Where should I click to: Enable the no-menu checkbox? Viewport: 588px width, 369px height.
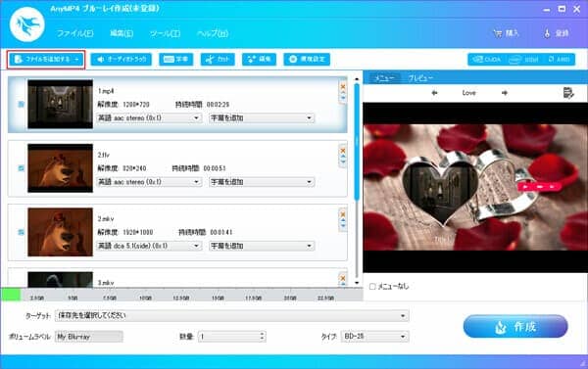coord(372,286)
